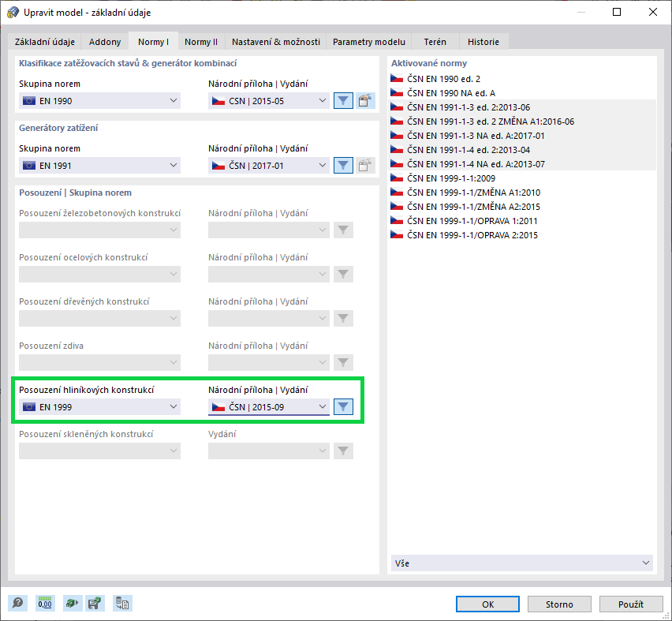Toggle the filter icon beside ČSN | 2015-05
This screenshot has height=621, width=672.
pyautogui.click(x=343, y=101)
